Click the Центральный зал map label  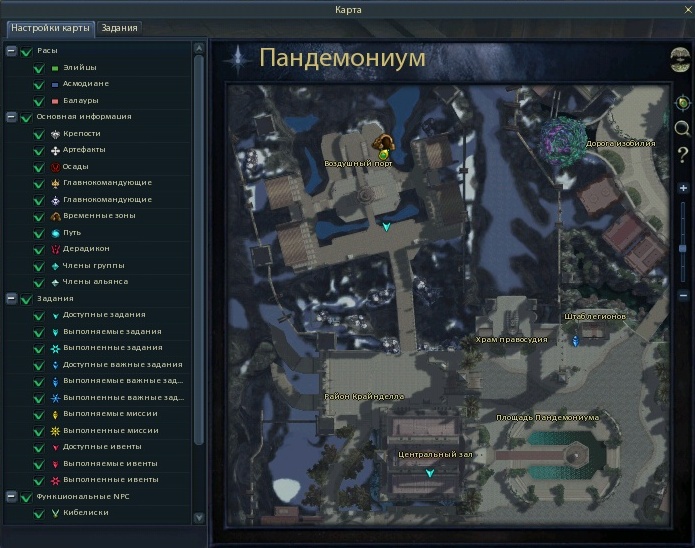click(435, 454)
